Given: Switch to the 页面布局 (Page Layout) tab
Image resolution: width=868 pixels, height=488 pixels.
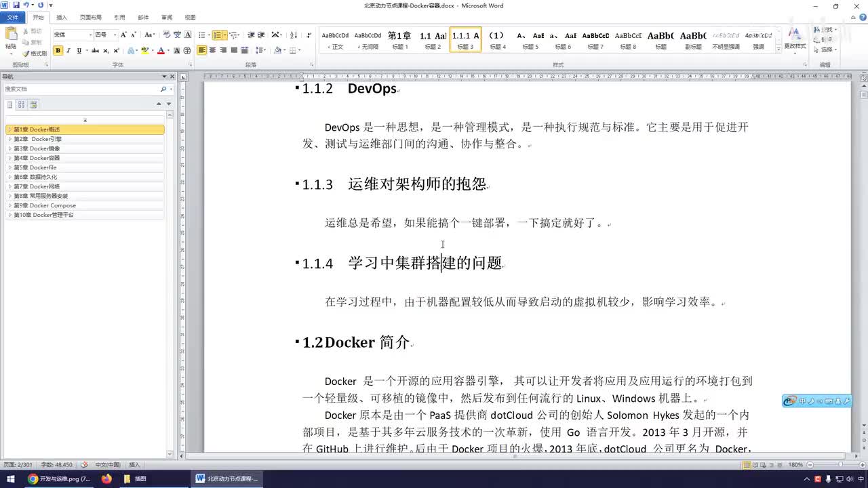Looking at the screenshot, I should [x=90, y=18].
